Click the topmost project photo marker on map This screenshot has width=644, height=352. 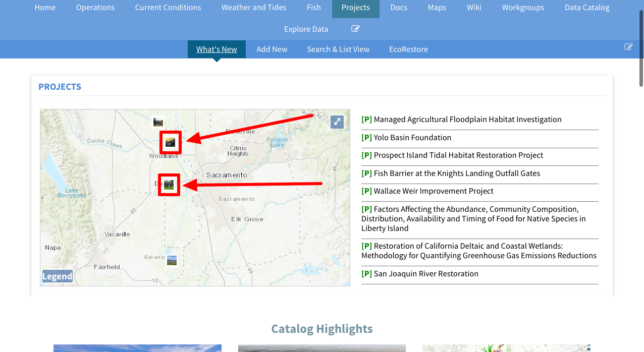158,122
